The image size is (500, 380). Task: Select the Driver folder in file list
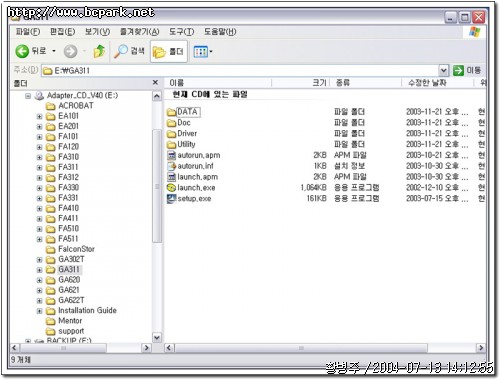pos(182,134)
